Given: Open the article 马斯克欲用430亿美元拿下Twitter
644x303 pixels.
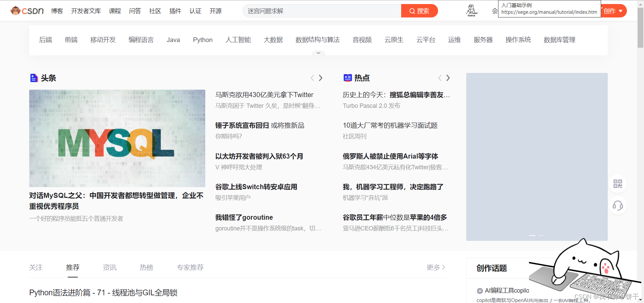Looking at the screenshot, I should 264,95.
